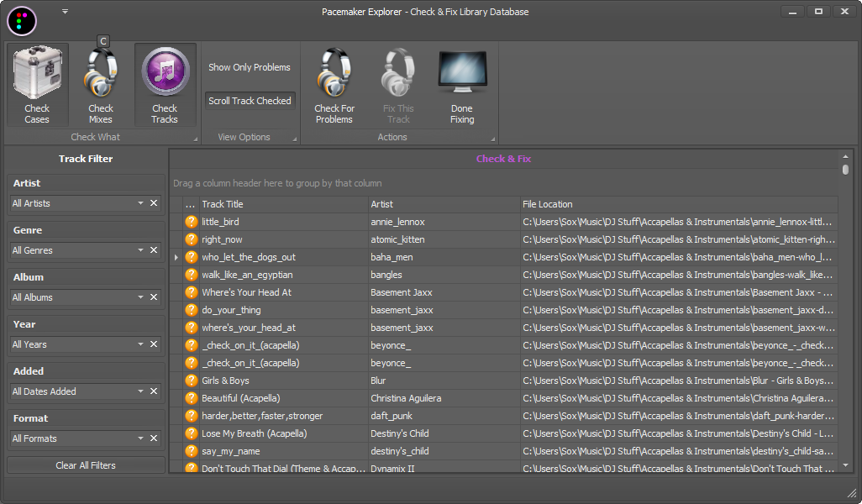The width and height of the screenshot is (862, 504).
Task: Click the file location ending "annie_lennox-littl..."
Action: coord(677,222)
